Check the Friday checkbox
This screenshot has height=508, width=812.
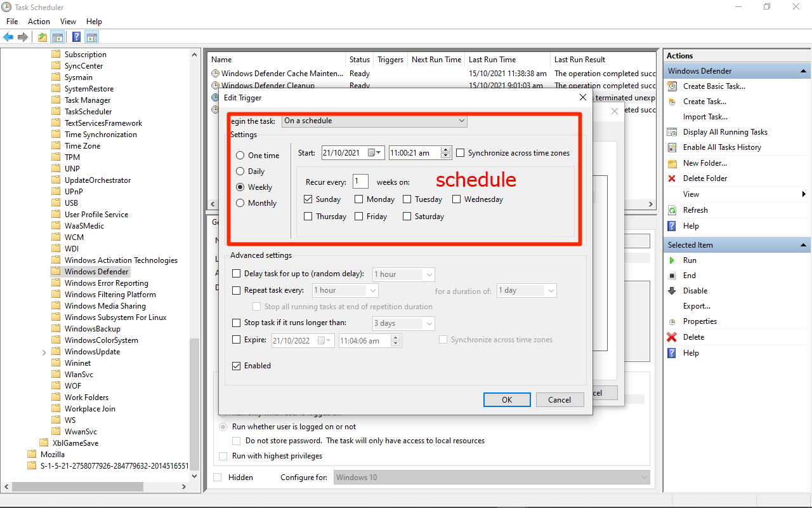(359, 217)
